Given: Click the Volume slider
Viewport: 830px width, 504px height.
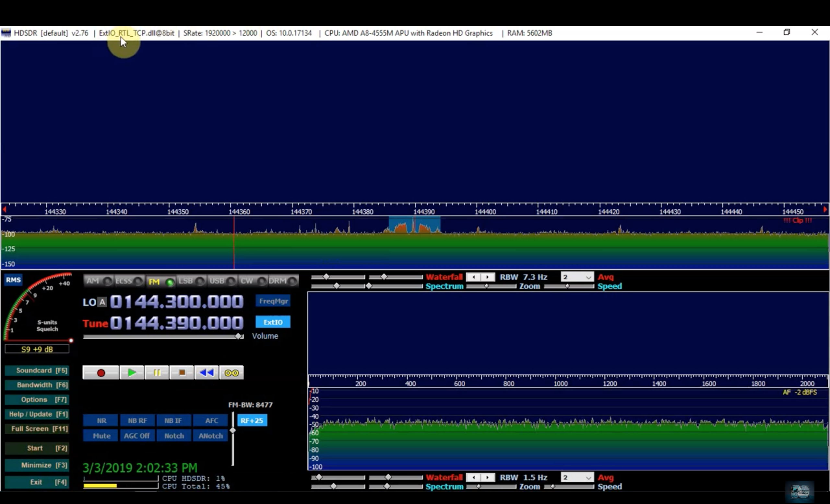Looking at the screenshot, I should 163,337.
